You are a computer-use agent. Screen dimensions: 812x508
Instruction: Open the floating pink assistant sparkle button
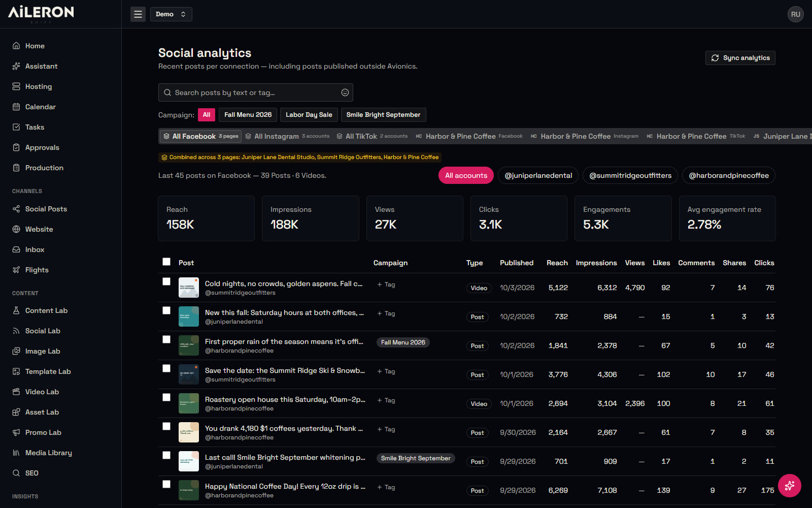[790, 486]
